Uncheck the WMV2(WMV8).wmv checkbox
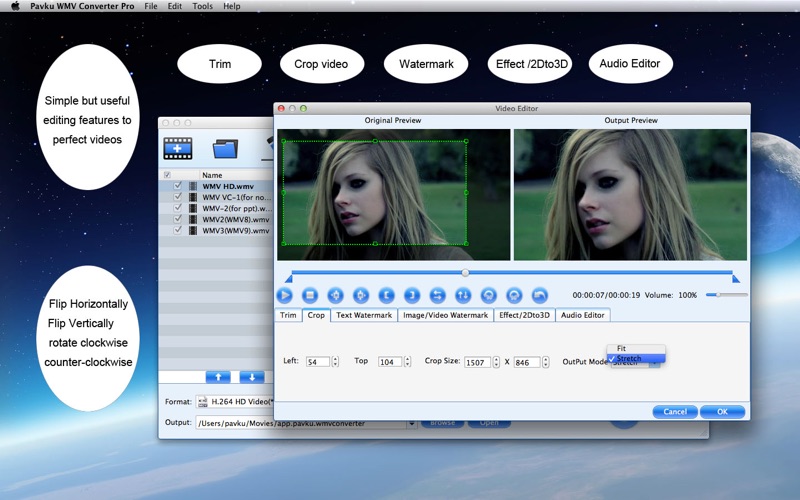Image resolution: width=800 pixels, height=500 pixels. pyautogui.click(x=178, y=219)
